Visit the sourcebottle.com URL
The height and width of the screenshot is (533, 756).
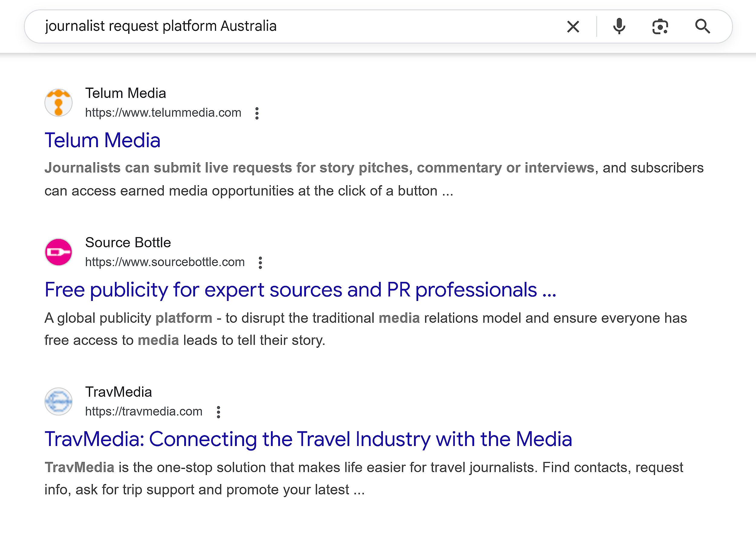[x=165, y=262]
